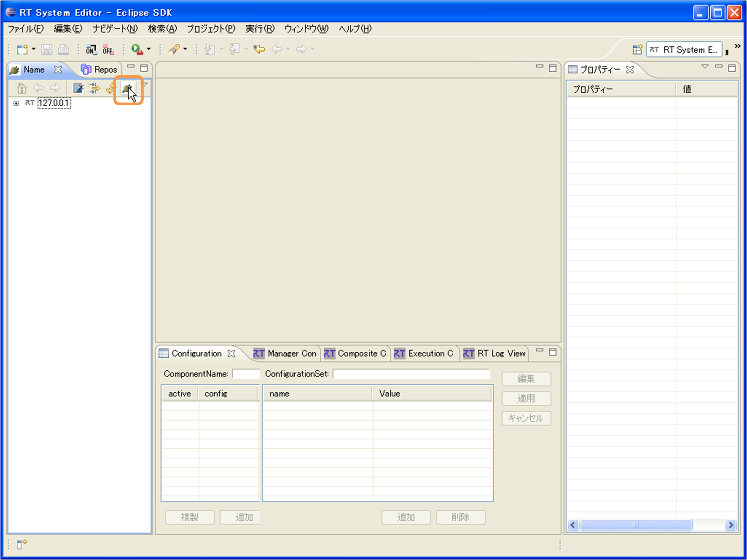This screenshot has width=747, height=560.
Task: Switch to the RT Log View tab
Action: click(494, 354)
